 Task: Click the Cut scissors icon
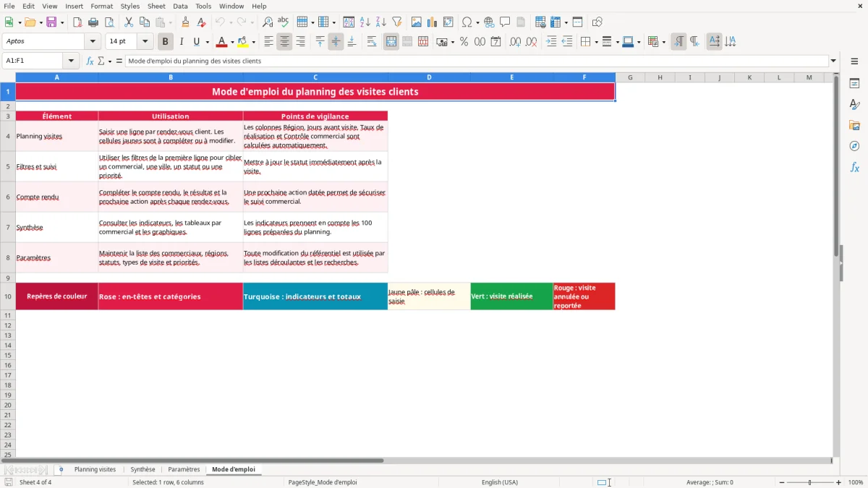(x=129, y=22)
